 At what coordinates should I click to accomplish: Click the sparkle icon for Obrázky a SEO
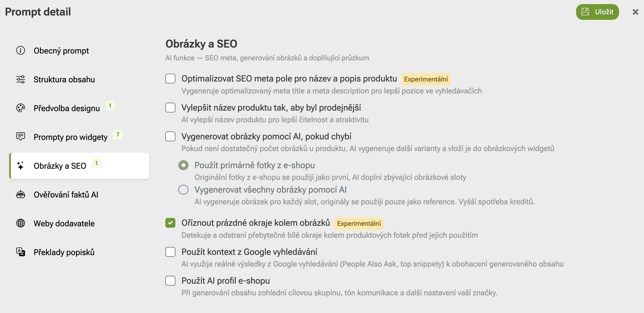tap(21, 166)
